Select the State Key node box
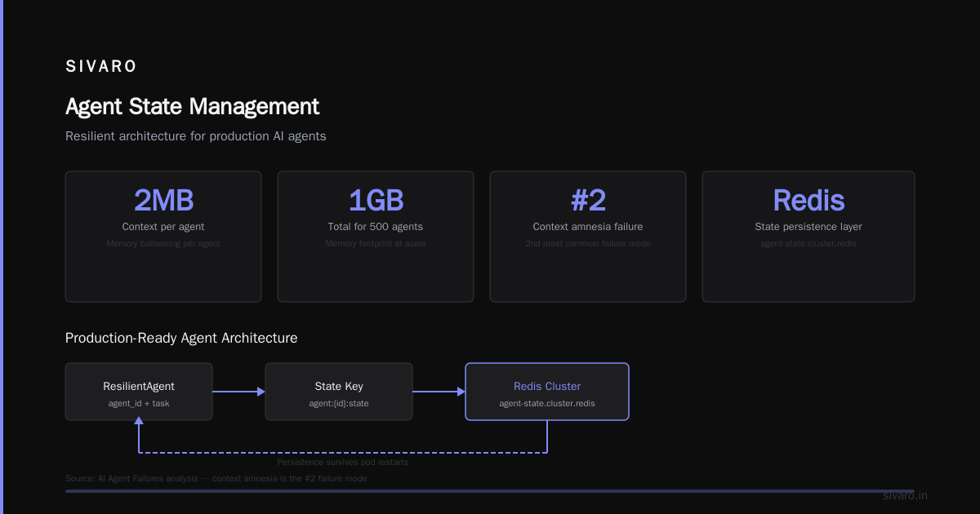980x514 pixels. click(x=339, y=392)
